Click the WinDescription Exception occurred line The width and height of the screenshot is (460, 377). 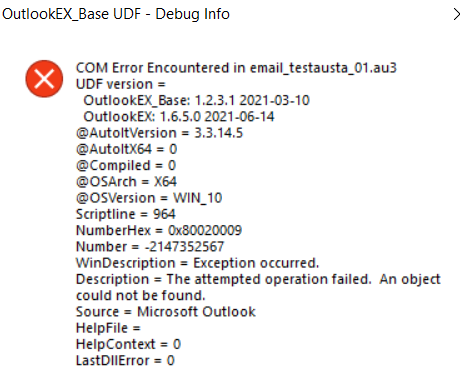[x=198, y=263]
